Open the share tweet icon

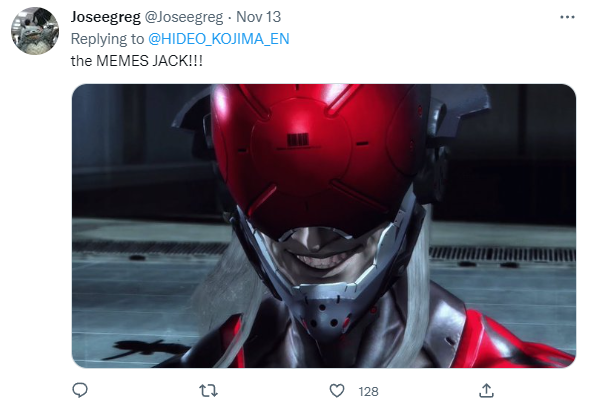pyautogui.click(x=486, y=391)
